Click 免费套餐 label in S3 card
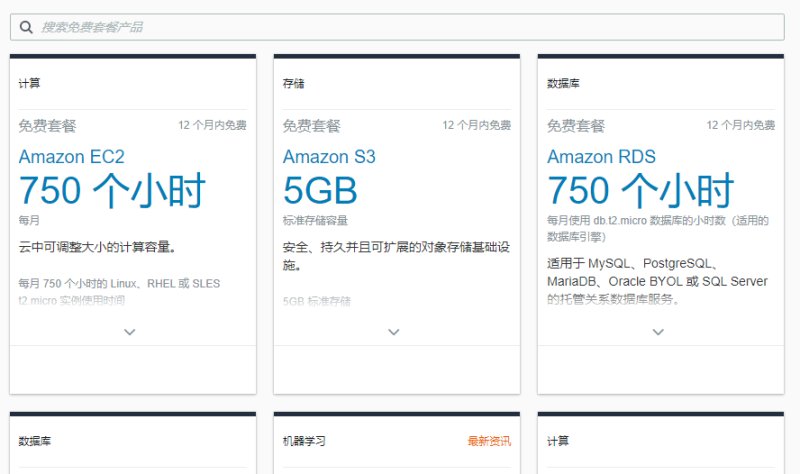Screen dimensions: 800x474 312,126
